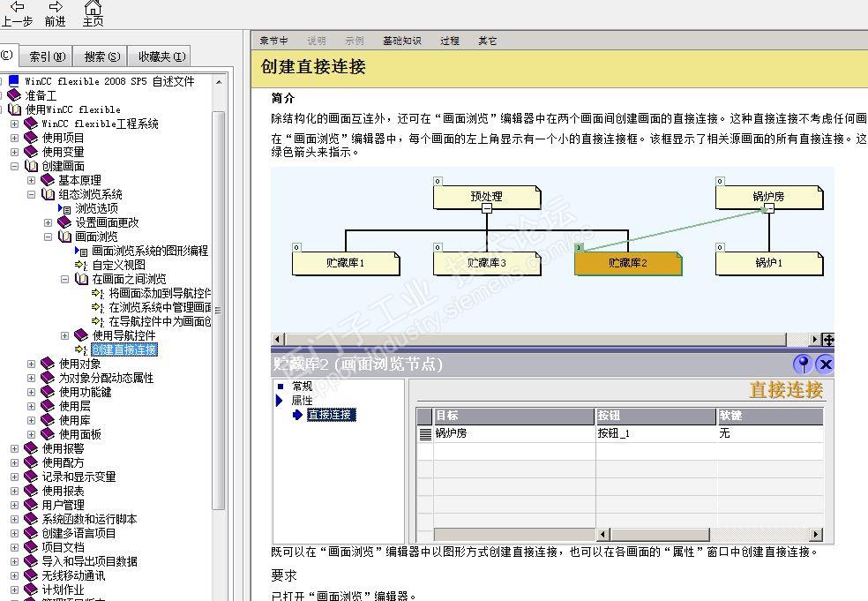
Task: Open the 浏览选项 topic
Action: point(96,208)
